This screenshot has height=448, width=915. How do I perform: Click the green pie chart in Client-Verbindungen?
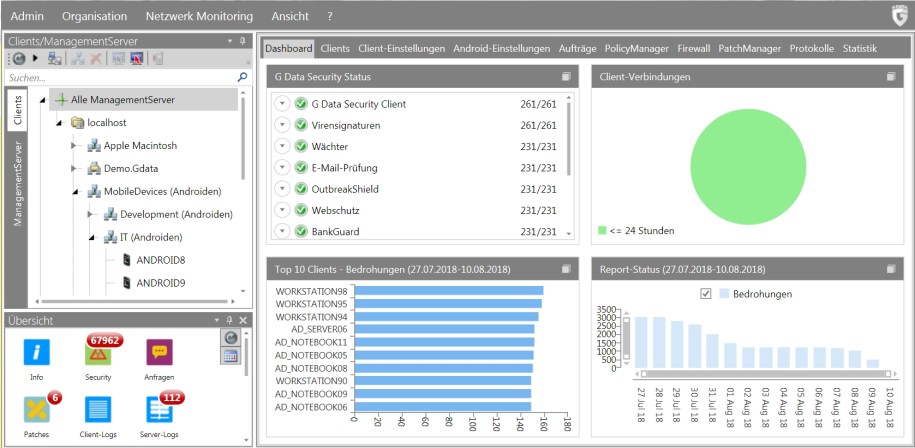coord(748,166)
